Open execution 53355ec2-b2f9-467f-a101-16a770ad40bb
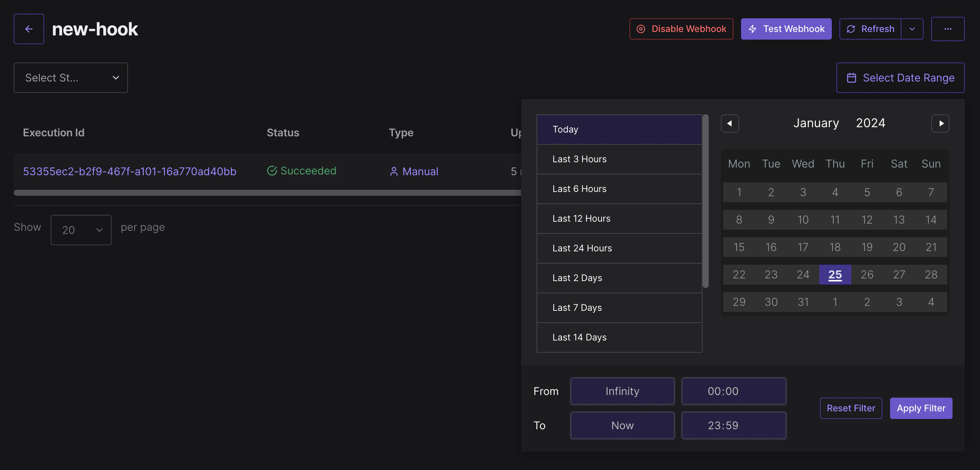The width and height of the screenshot is (980, 470). tap(130, 171)
